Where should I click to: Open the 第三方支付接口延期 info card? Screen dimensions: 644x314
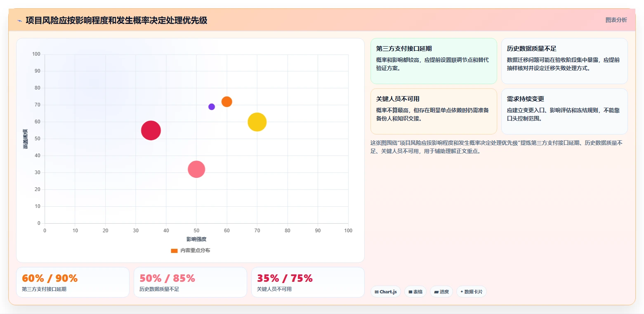(x=434, y=61)
